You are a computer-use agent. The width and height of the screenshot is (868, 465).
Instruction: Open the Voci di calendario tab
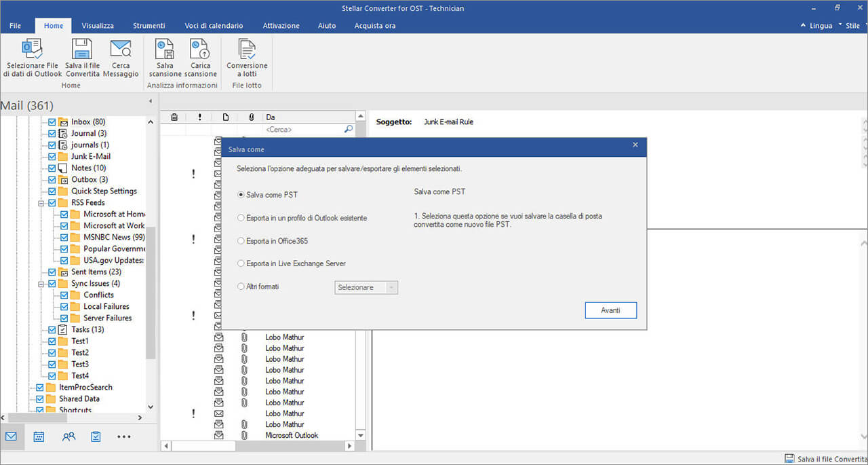214,26
